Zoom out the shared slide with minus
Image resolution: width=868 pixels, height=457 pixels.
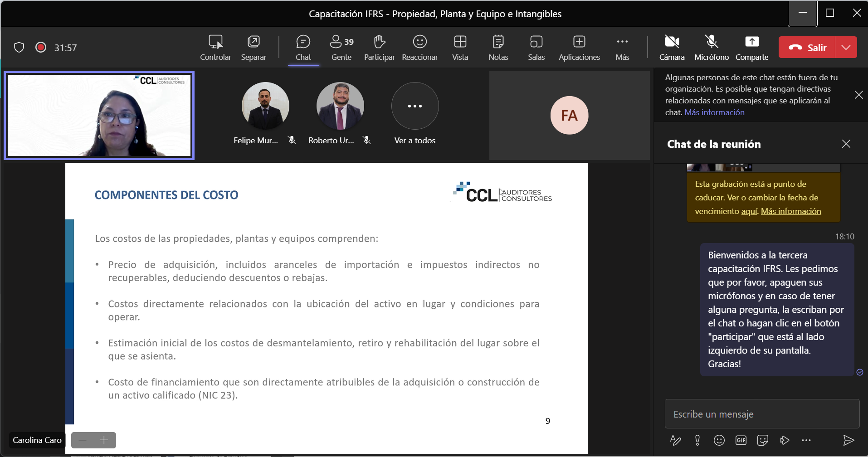point(83,440)
